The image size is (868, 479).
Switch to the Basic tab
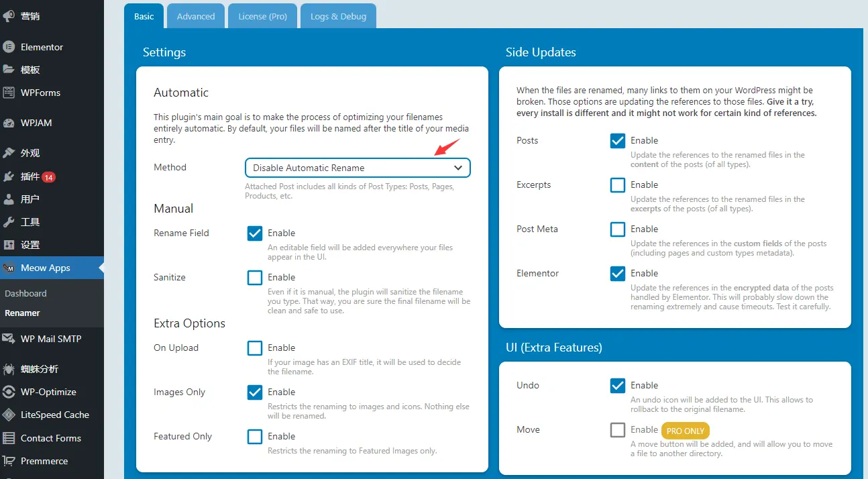(144, 16)
